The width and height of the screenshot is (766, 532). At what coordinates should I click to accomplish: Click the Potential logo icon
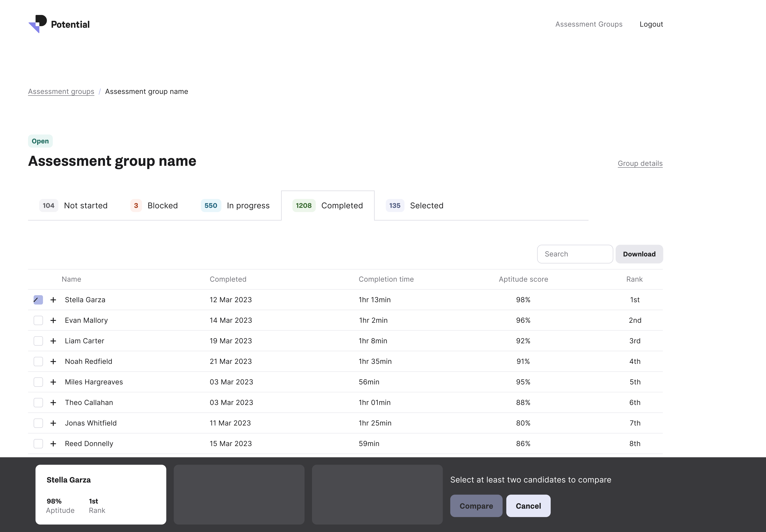(38, 24)
